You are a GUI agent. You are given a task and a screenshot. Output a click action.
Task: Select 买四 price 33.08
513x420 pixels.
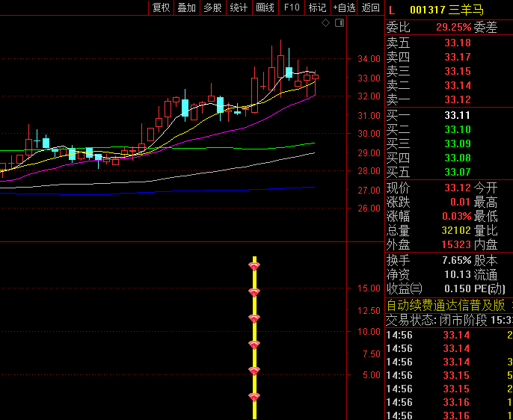(458, 158)
